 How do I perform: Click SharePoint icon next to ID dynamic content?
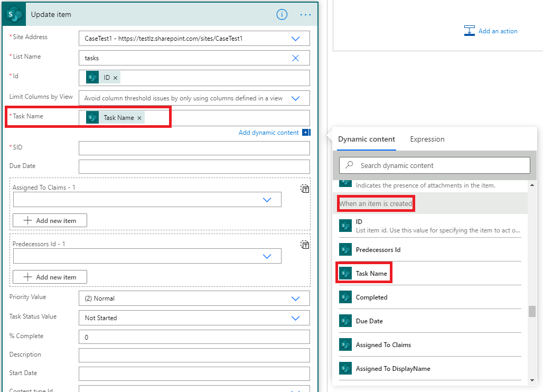click(x=345, y=226)
